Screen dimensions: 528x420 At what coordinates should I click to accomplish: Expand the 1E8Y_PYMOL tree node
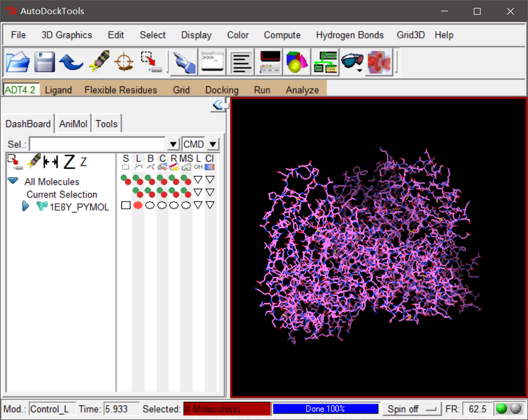[25, 206]
